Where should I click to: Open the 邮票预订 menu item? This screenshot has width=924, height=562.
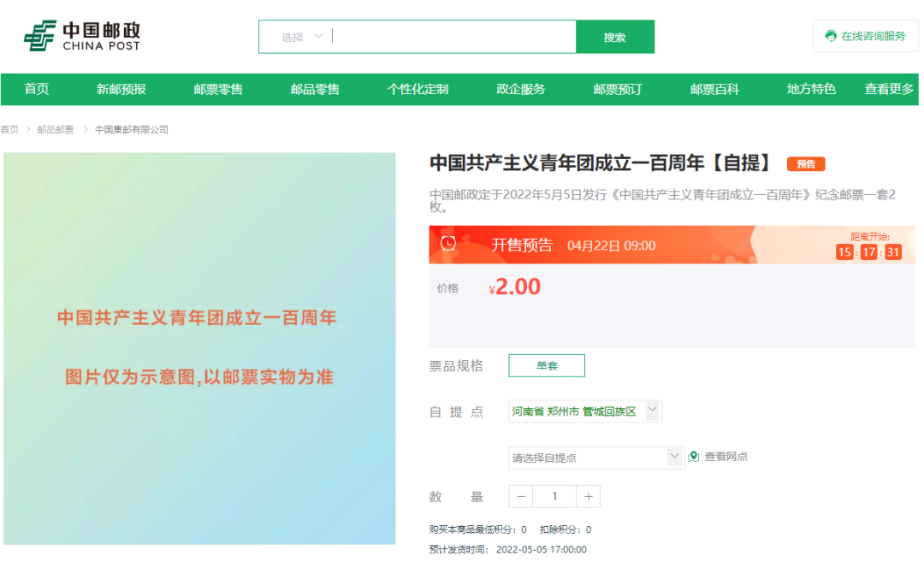tap(618, 89)
